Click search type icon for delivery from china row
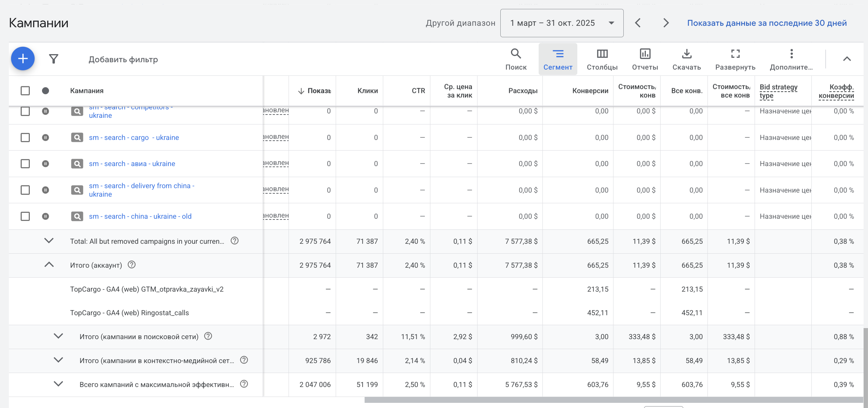This screenshot has width=868, height=408. click(x=77, y=190)
